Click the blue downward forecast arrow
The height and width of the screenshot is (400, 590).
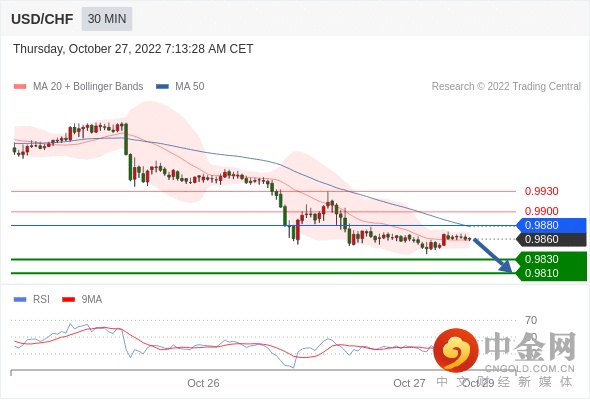pyautogui.click(x=493, y=255)
